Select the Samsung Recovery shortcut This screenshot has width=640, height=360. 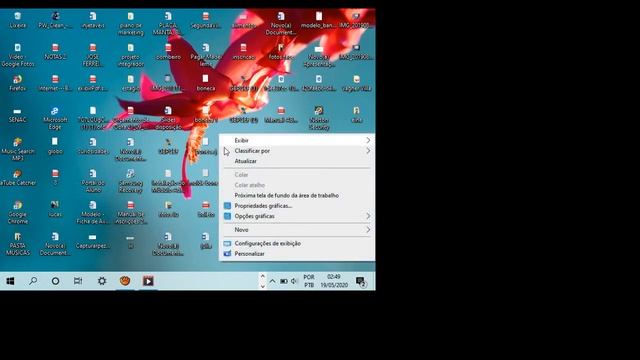tap(131, 181)
